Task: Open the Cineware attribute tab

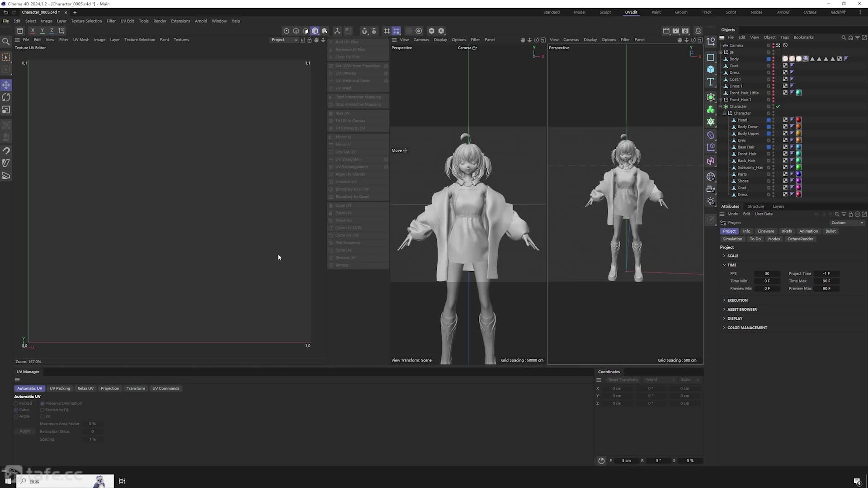Action: [766, 231]
